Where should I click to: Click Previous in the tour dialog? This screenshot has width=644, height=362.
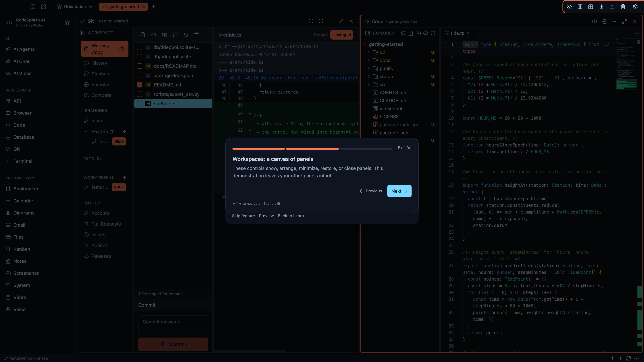click(371, 191)
